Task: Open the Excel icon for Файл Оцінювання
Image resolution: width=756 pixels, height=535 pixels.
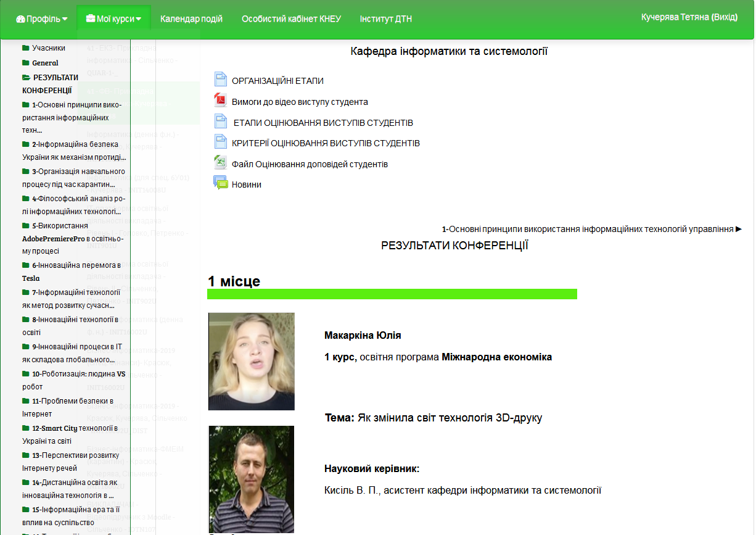Action: 221,163
